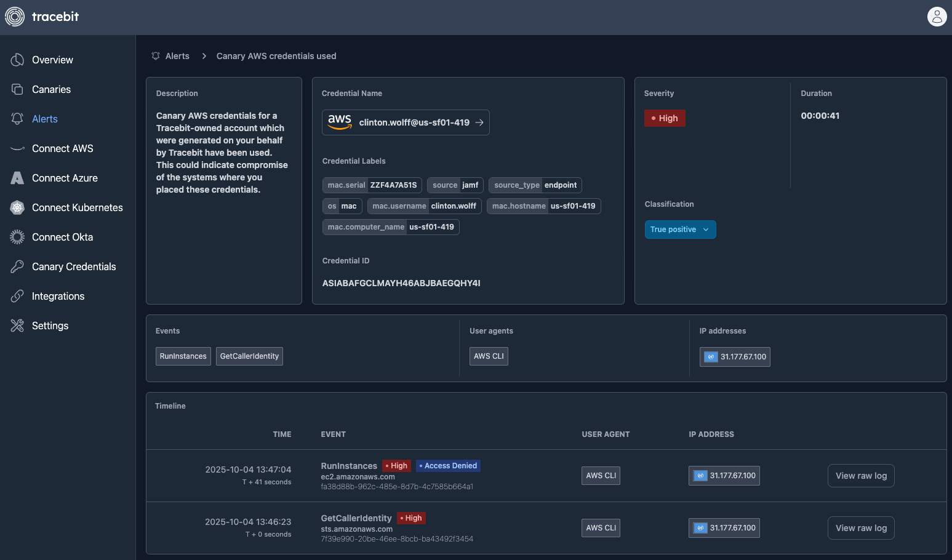Click the Alerts breadcrumb link
The height and width of the screenshot is (560, 952).
point(177,56)
